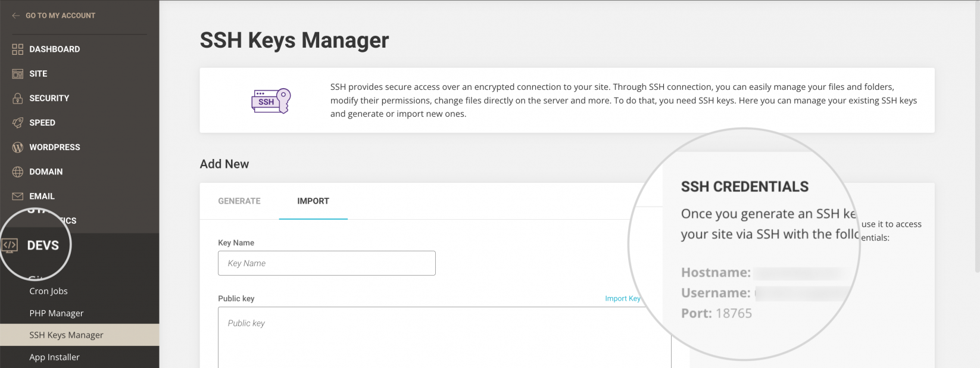The width and height of the screenshot is (980, 368).
Task: Click the Email envelope icon
Action: coord(18,196)
